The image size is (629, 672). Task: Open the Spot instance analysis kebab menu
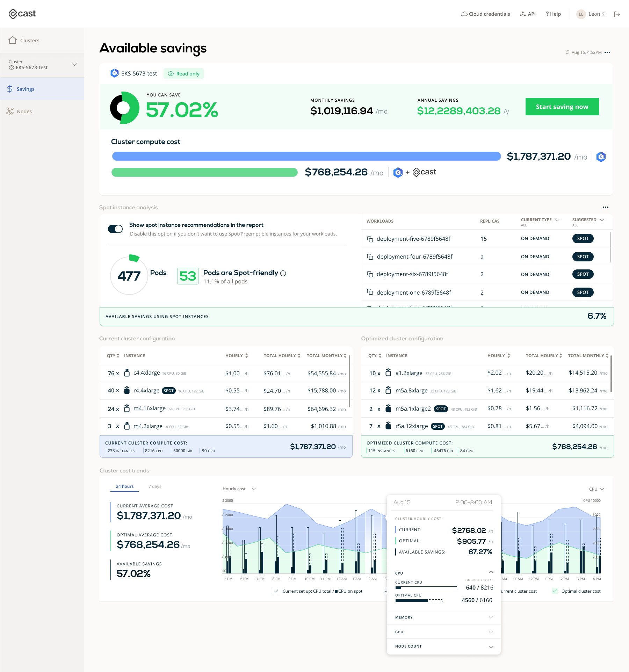[x=606, y=207]
